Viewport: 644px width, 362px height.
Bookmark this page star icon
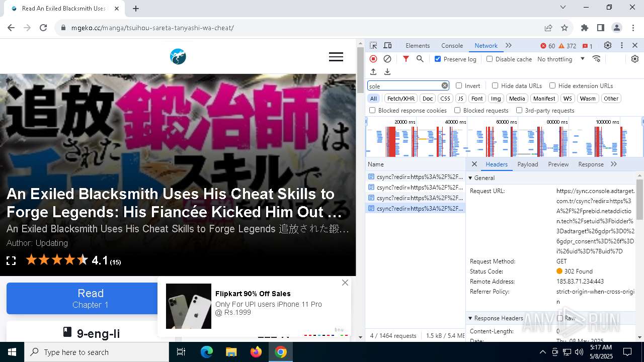point(565,28)
